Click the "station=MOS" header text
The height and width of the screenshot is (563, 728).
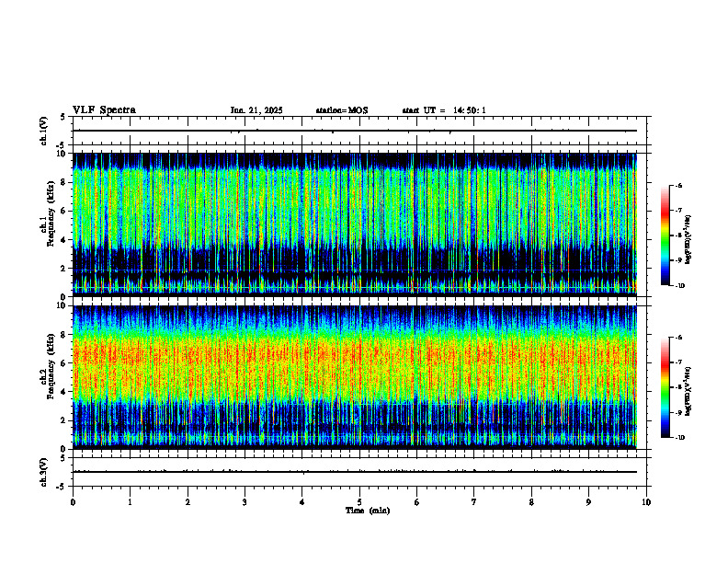(x=342, y=110)
